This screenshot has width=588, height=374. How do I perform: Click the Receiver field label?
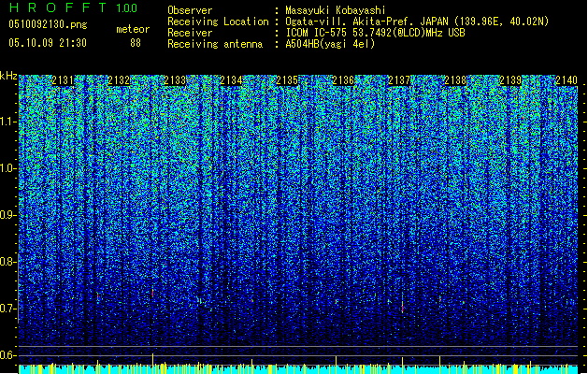tap(190, 33)
